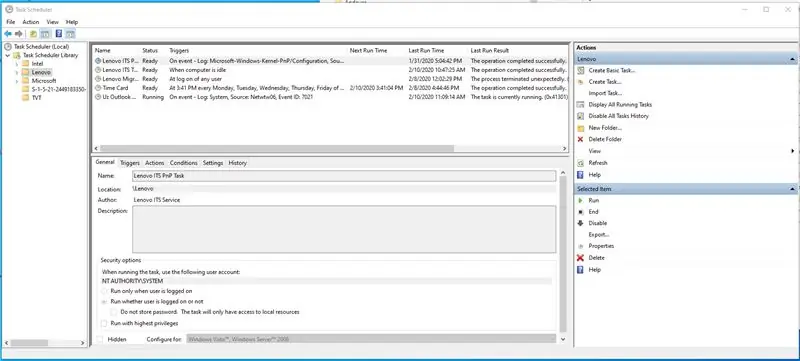This screenshot has height=361, width=800.
Task: Click the blue Help toolbar icon
Action: [x=59, y=34]
